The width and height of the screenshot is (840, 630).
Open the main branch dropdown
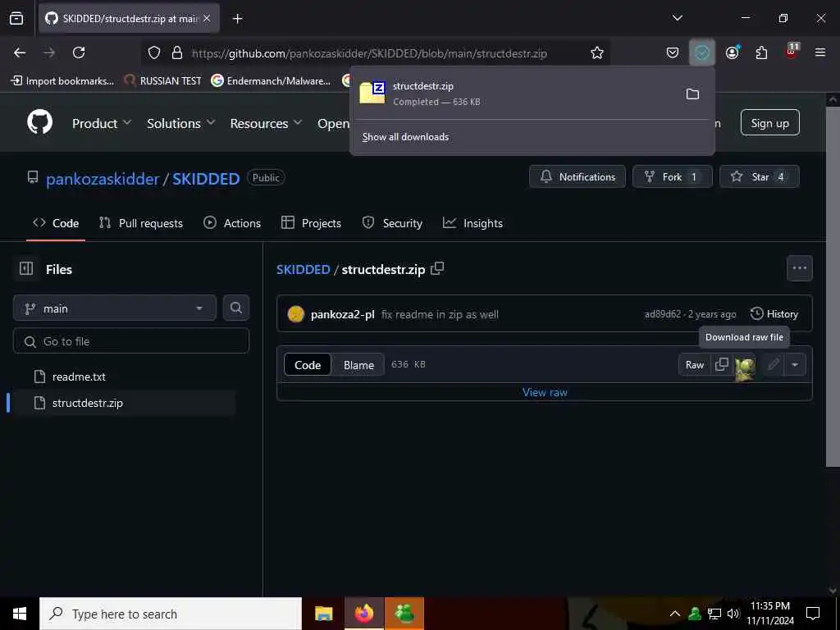point(115,308)
